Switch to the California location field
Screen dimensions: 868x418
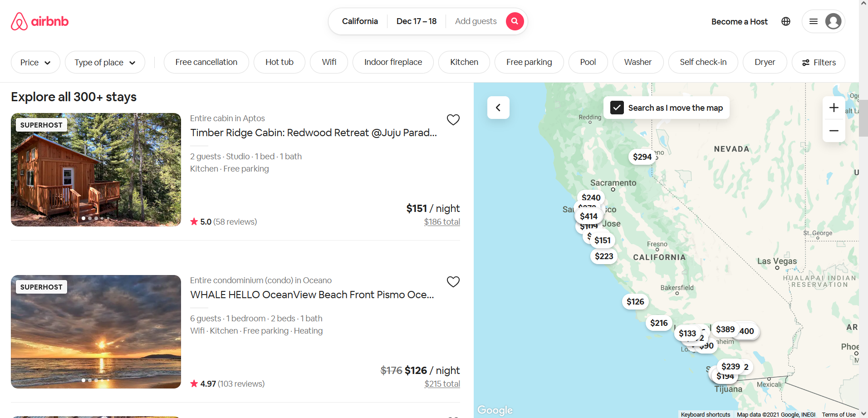360,21
